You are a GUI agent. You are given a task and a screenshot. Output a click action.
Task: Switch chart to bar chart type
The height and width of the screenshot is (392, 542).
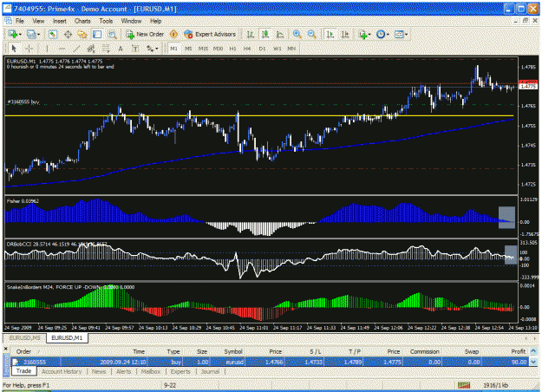pos(251,34)
